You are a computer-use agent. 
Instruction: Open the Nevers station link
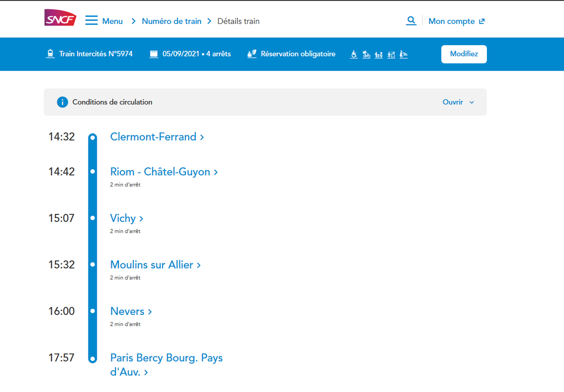click(x=131, y=311)
